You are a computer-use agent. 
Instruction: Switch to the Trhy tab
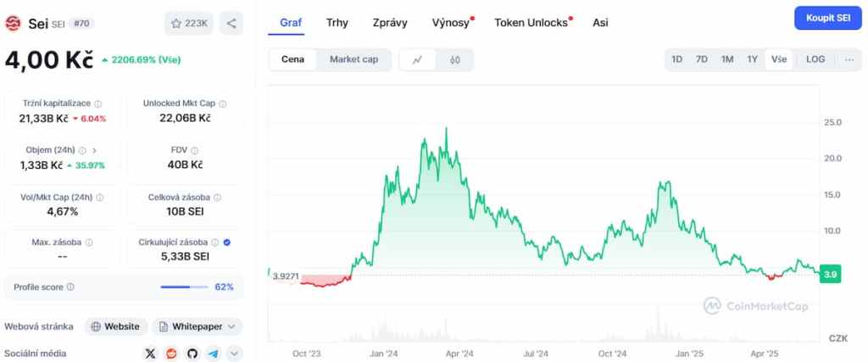coord(337,23)
